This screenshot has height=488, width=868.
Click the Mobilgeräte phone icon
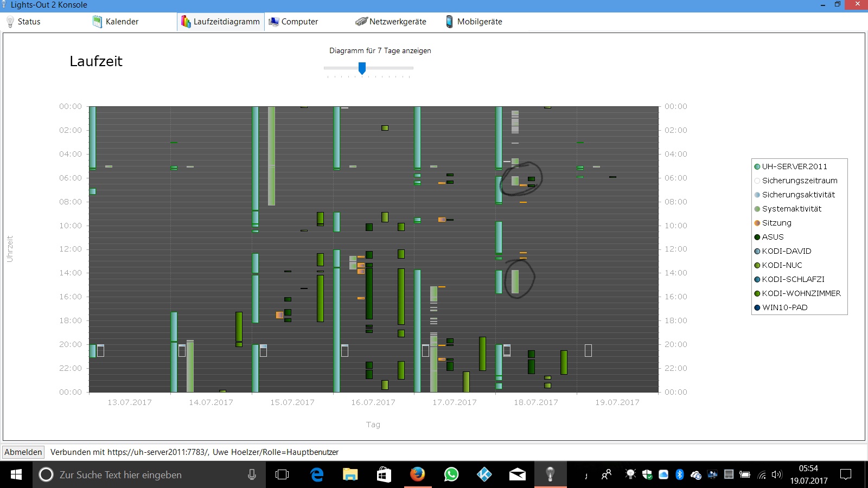click(449, 22)
